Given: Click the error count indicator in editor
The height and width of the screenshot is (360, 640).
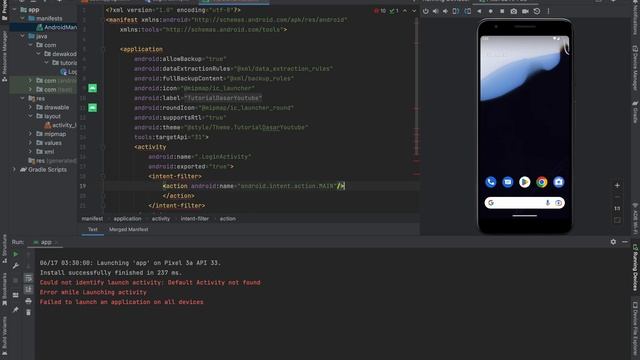Looking at the screenshot, I should click(x=380, y=11).
